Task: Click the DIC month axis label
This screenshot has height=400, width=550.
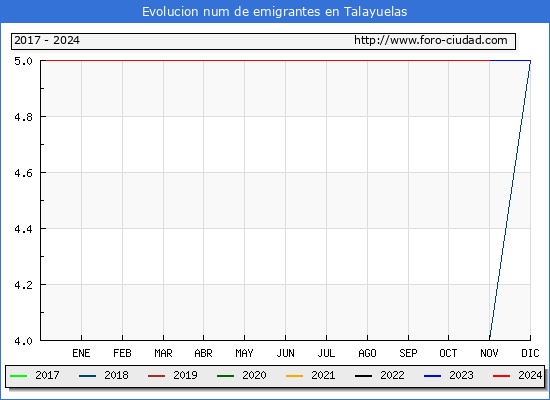Action: point(530,353)
